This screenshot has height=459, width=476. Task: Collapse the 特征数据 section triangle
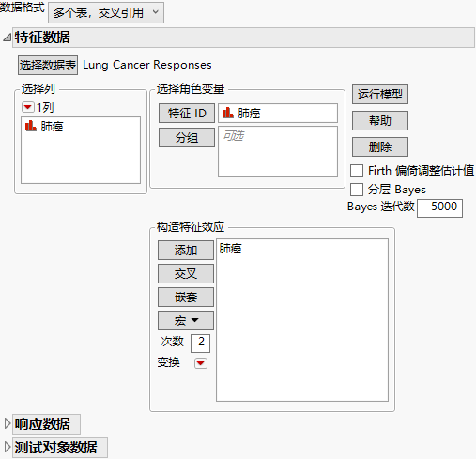pyautogui.click(x=7, y=38)
